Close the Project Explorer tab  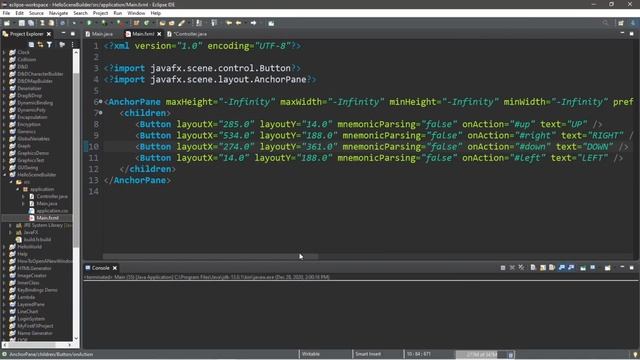(x=49, y=34)
